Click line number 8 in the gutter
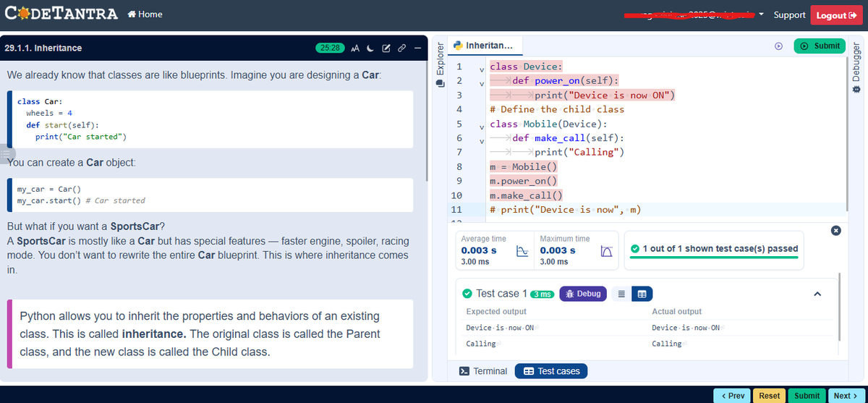The image size is (868, 403). (459, 166)
